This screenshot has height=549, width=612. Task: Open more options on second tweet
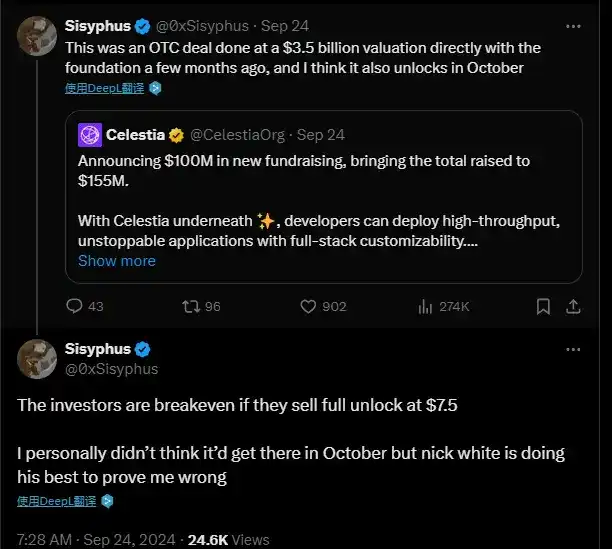click(x=573, y=349)
